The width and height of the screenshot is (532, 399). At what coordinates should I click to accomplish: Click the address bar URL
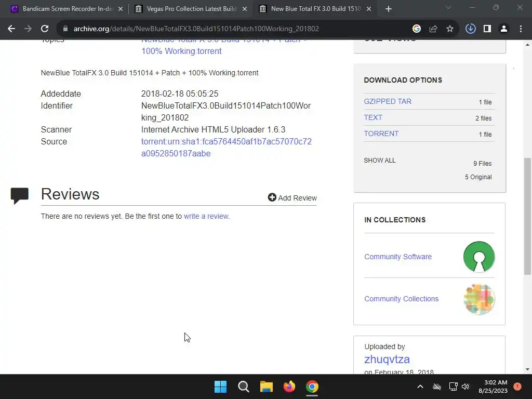tap(196, 29)
